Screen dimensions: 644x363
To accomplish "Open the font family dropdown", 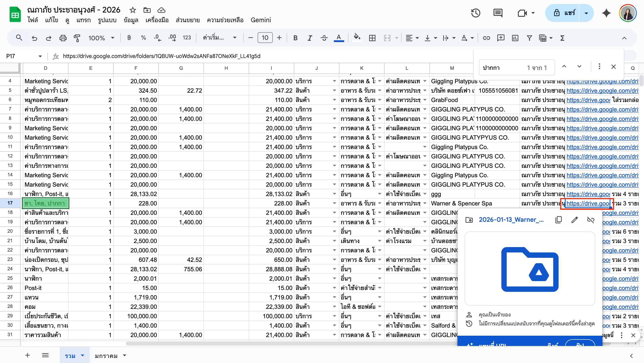I will click(220, 38).
